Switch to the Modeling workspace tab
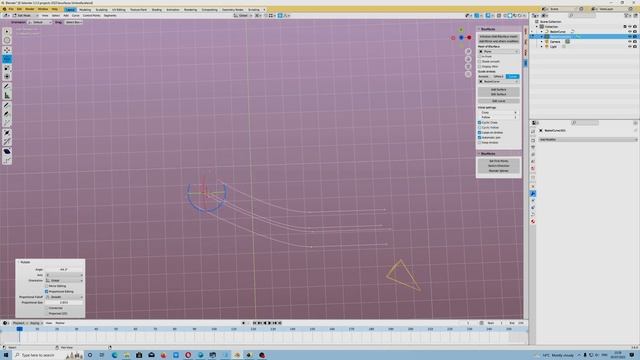 tap(85, 9)
